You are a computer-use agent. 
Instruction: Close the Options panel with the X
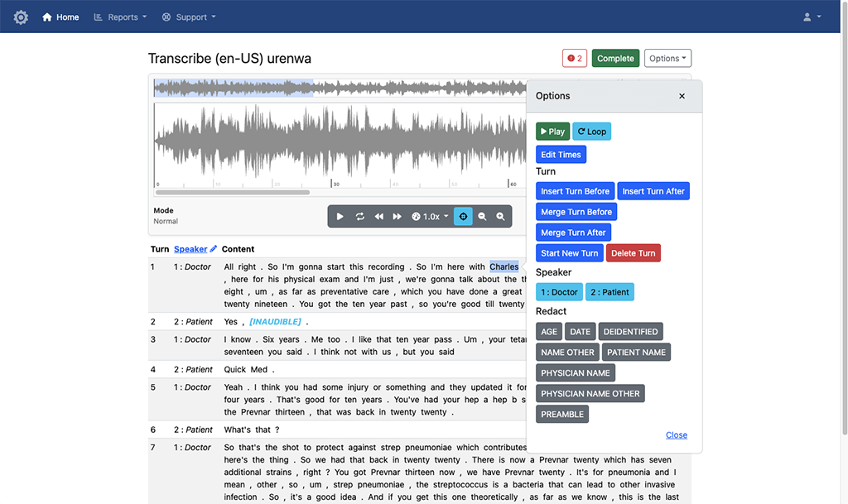pos(682,96)
